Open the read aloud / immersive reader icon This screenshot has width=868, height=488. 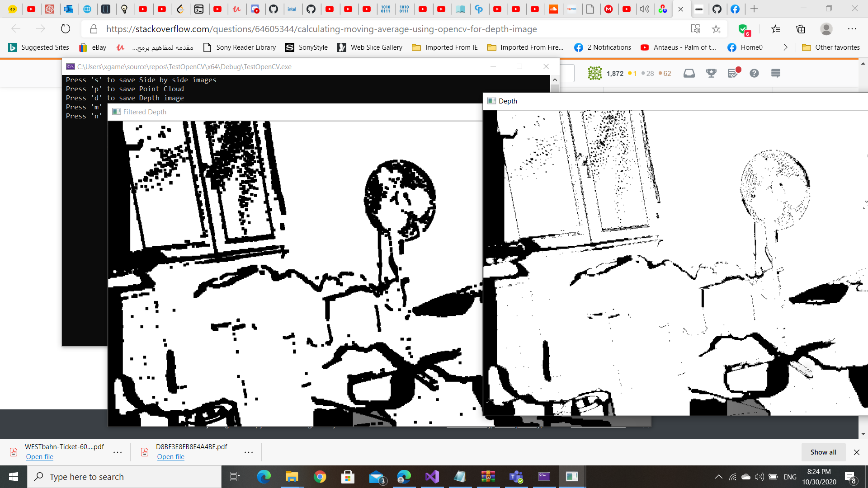695,29
